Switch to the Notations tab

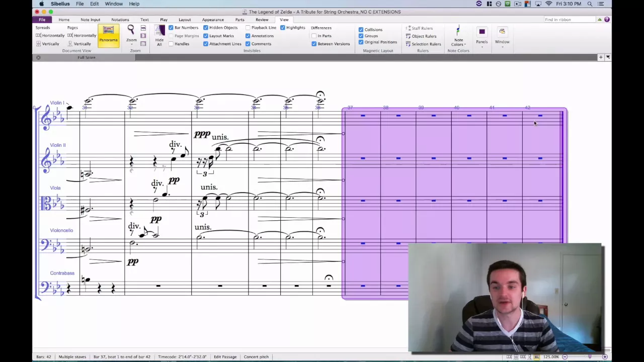click(x=120, y=20)
